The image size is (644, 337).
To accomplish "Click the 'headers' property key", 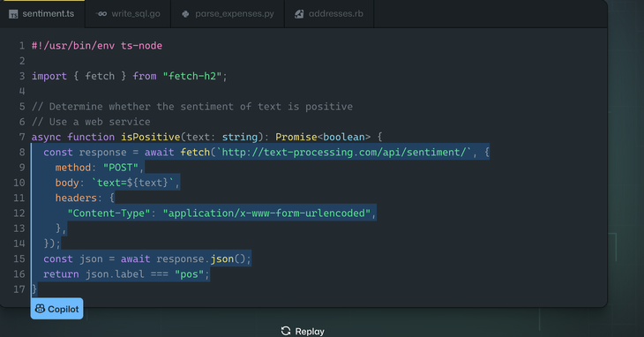I will pos(76,198).
